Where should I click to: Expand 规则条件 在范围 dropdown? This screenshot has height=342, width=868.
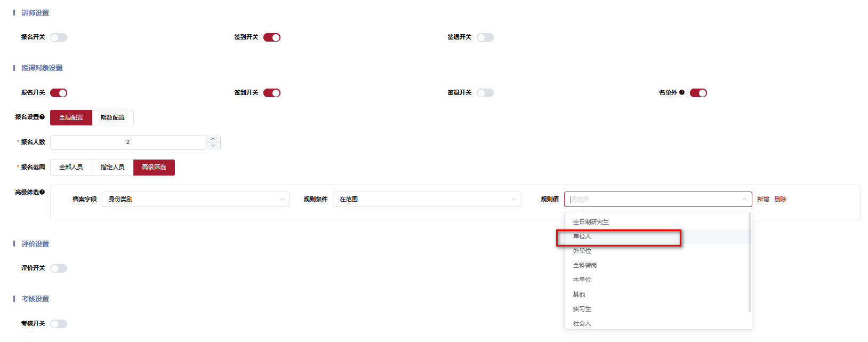tap(427, 199)
